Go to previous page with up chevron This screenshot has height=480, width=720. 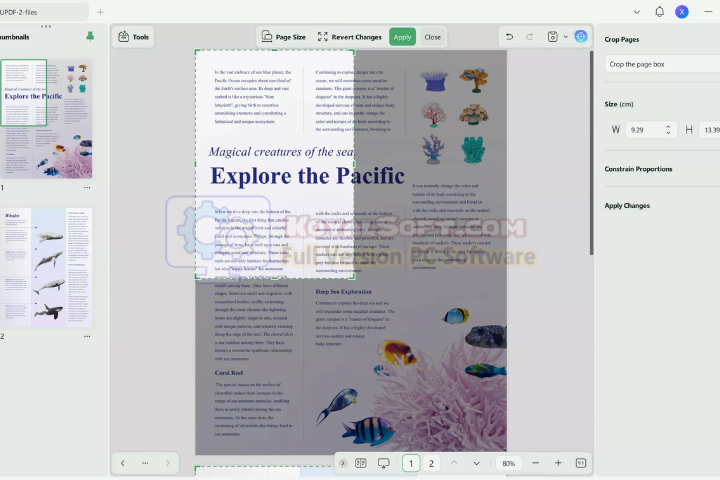click(454, 463)
